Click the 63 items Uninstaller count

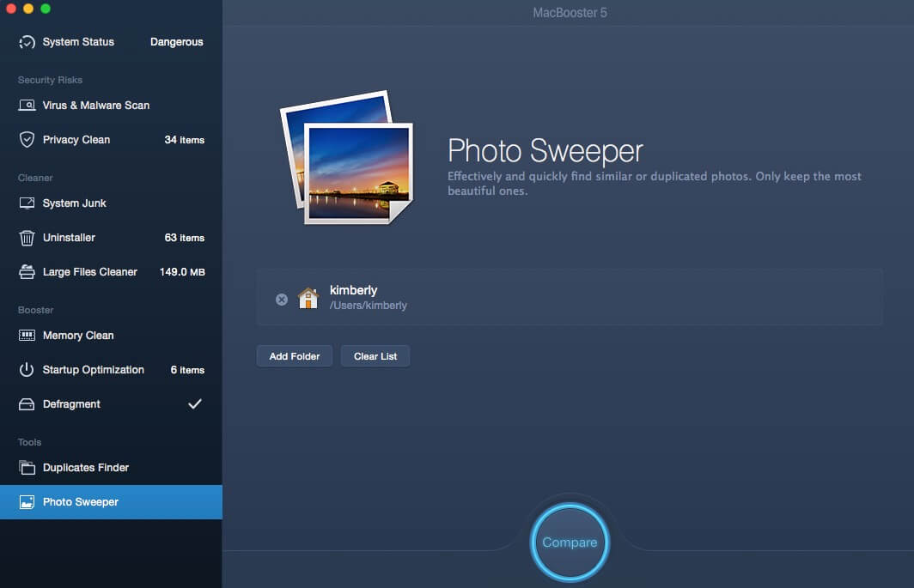[184, 238]
